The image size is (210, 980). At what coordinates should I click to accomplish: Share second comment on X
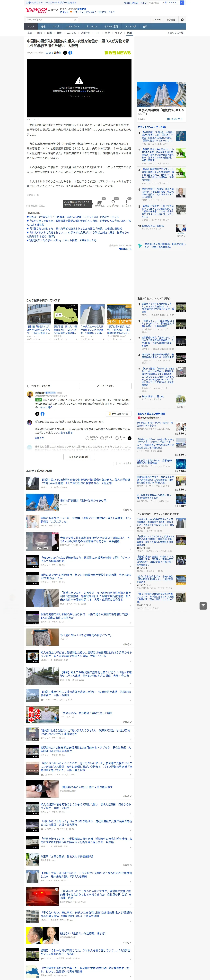(x=130, y=438)
